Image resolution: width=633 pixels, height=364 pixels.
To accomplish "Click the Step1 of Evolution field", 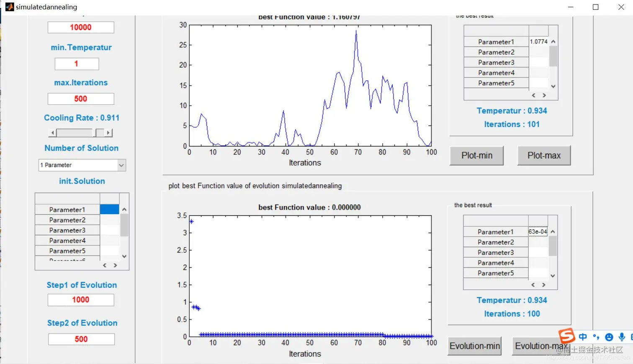I will click(81, 300).
